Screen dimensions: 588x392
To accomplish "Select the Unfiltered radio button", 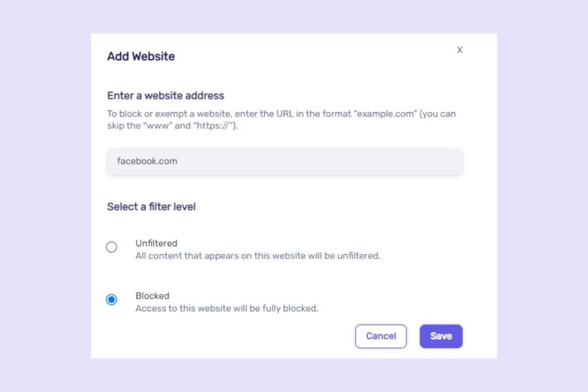I will [112, 247].
